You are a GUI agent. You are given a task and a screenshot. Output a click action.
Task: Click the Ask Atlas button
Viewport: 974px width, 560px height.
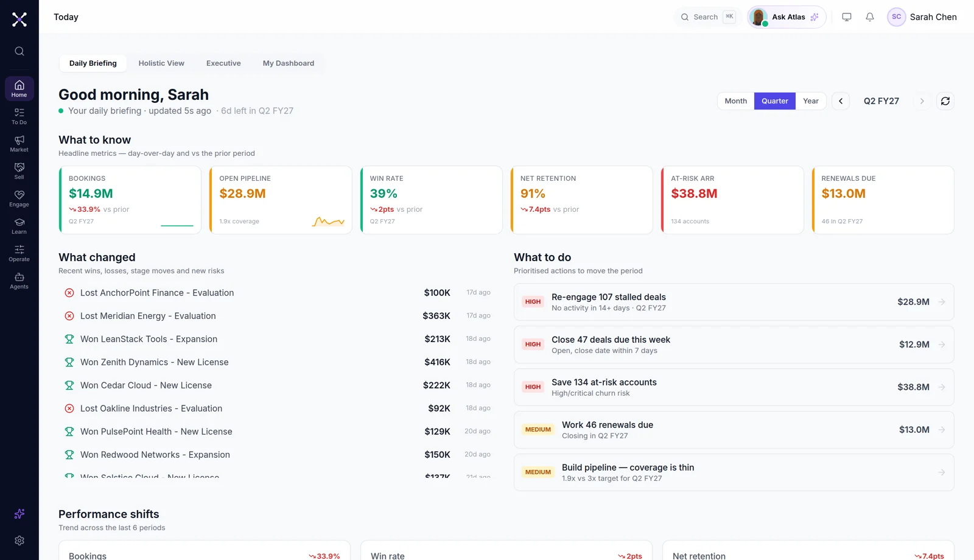pyautogui.click(x=787, y=17)
